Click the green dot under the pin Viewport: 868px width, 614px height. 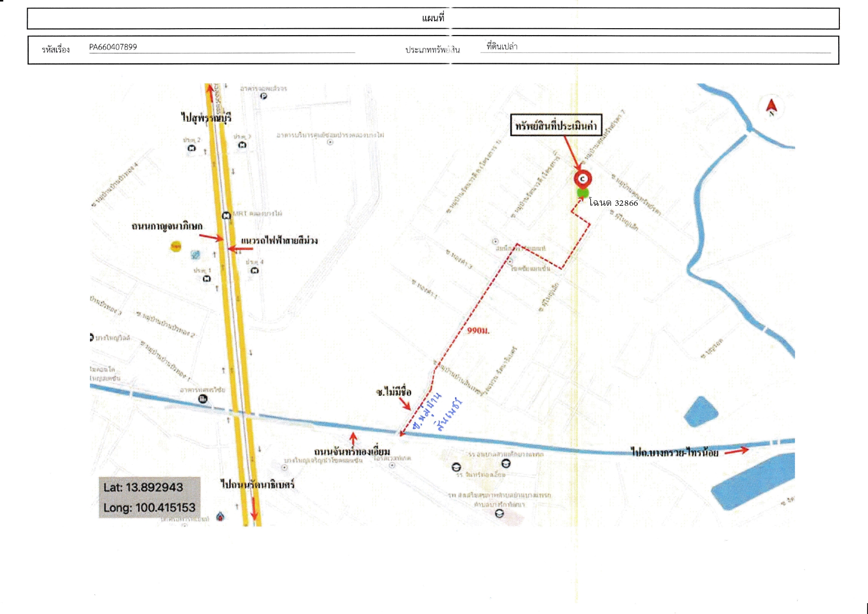pyautogui.click(x=582, y=192)
